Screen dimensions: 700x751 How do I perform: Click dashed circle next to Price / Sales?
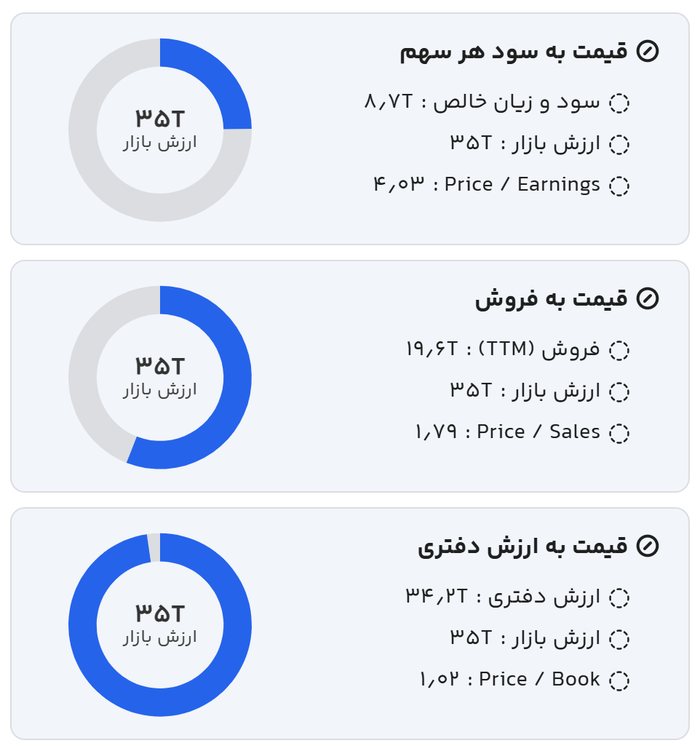[619, 434]
